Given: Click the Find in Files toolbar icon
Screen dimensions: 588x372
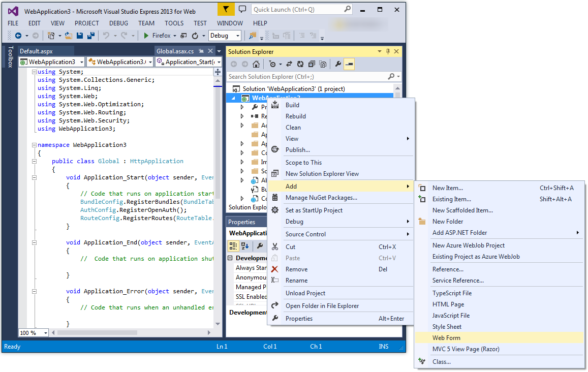Looking at the screenshot, I should click(253, 36).
